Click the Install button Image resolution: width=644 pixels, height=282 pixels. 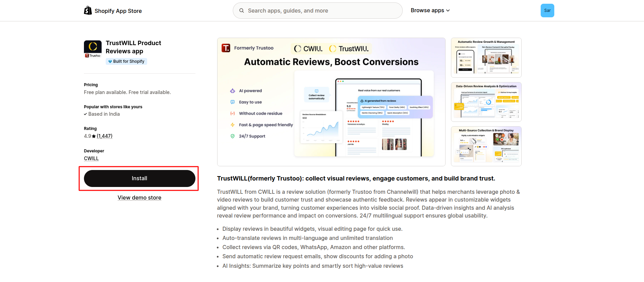(x=140, y=178)
